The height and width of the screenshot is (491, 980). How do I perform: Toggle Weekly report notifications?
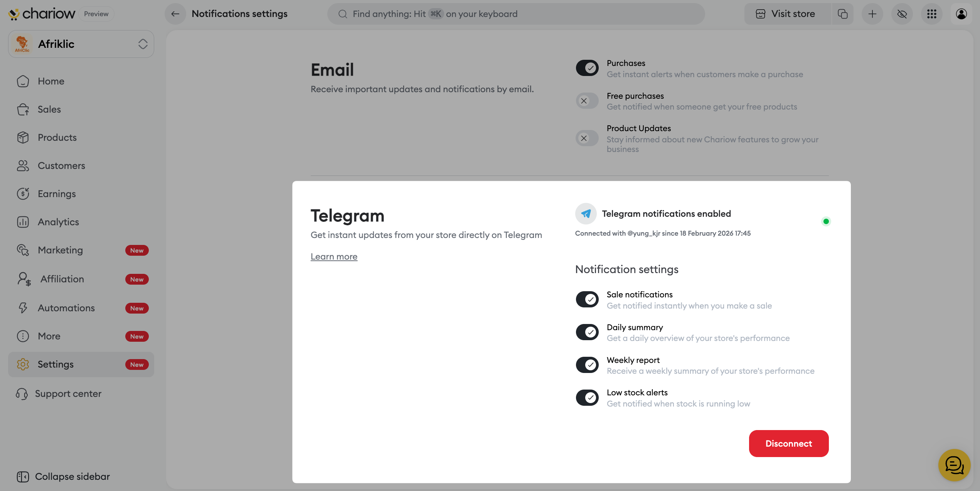[x=587, y=365]
